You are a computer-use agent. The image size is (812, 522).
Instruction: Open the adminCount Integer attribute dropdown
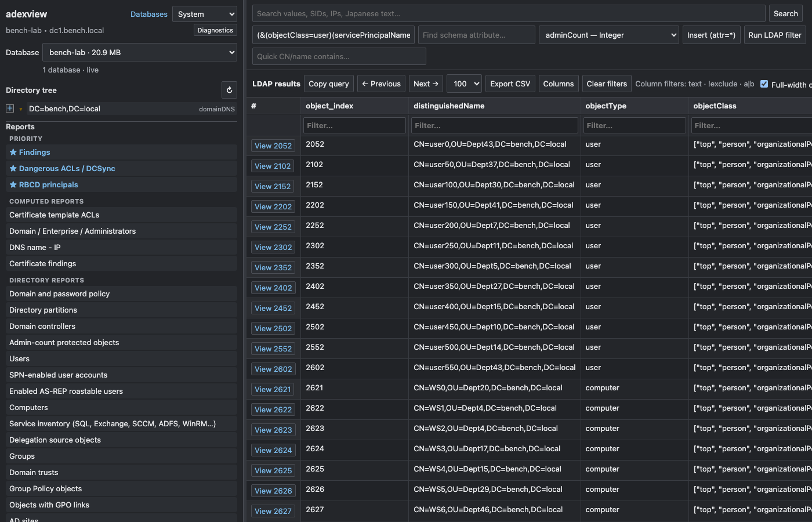pyautogui.click(x=609, y=35)
